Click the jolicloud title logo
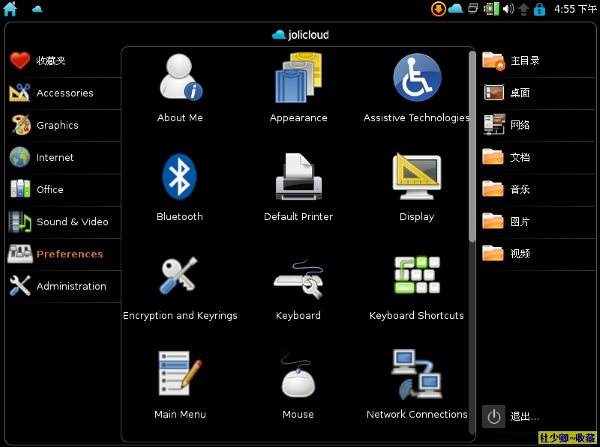 pyautogui.click(x=300, y=35)
